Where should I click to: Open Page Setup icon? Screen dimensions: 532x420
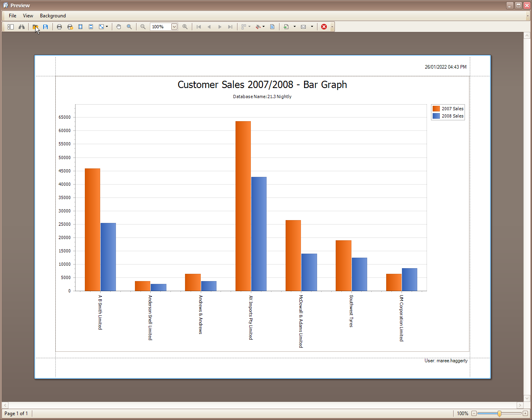(x=80, y=27)
